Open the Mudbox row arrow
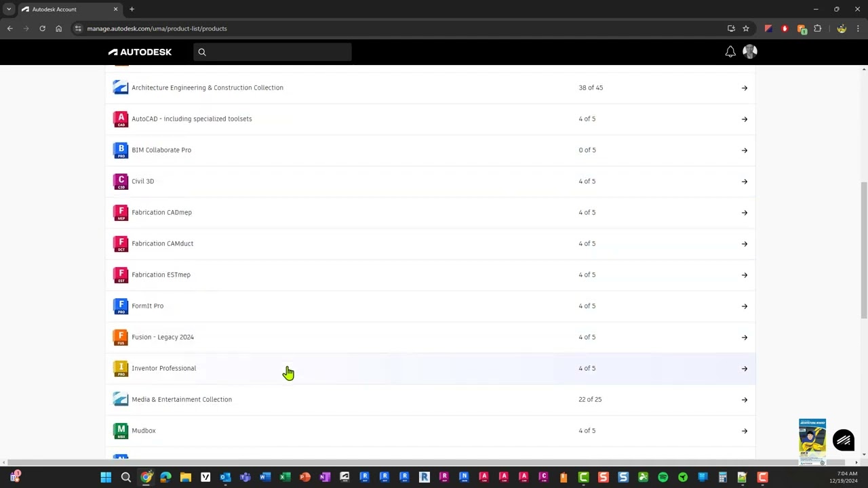Viewport: 868px width, 488px height. click(745, 431)
